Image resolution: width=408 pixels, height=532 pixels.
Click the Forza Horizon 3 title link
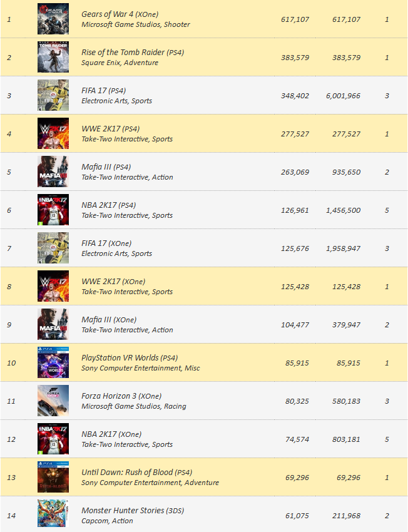coord(109,396)
